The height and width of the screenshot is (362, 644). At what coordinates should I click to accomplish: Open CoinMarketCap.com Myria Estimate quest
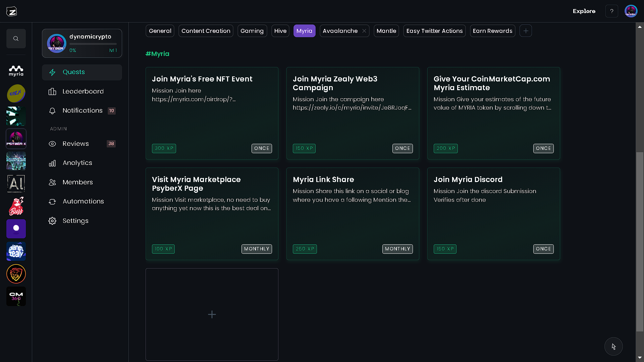(494, 113)
